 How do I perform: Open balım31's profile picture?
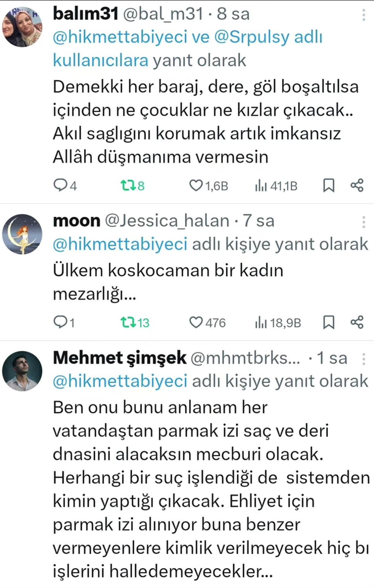pyautogui.click(x=22, y=27)
